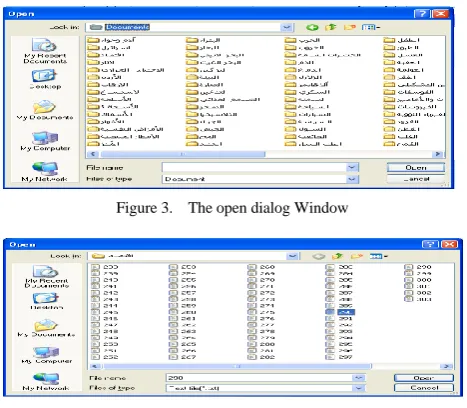This screenshot has width=467, height=408.
Task: Close the upper Open dialog window
Action: click(x=440, y=13)
